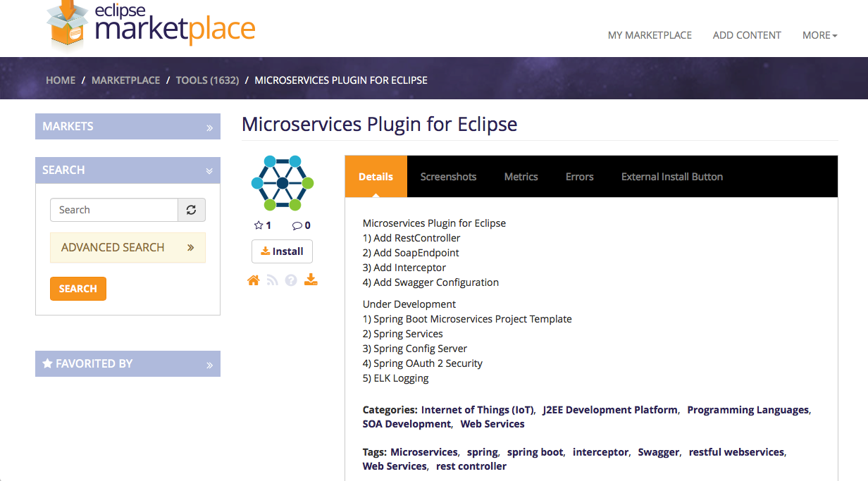This screenshot has height=481, width=868.
Task: Click inside the Search input field
Action: coord(113,209)
